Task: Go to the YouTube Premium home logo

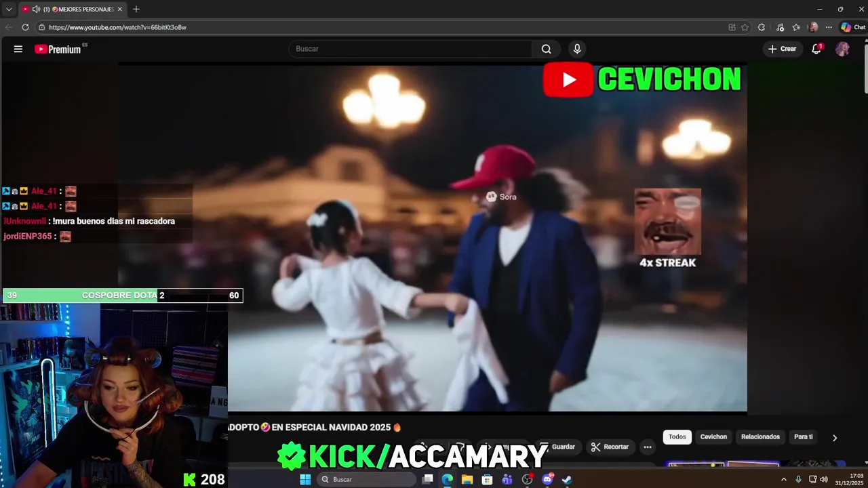Action: tap(58, 49)
